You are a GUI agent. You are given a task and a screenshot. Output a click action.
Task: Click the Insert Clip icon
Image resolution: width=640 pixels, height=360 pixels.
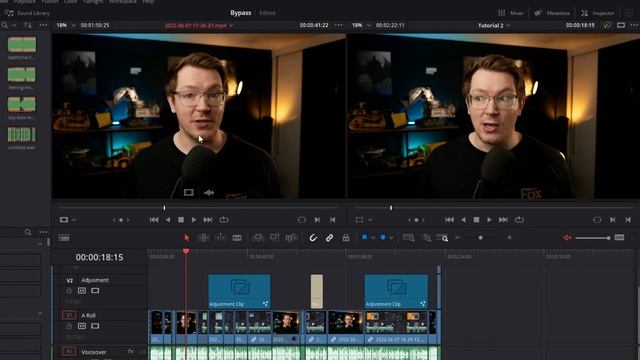(x=258, y=238)
